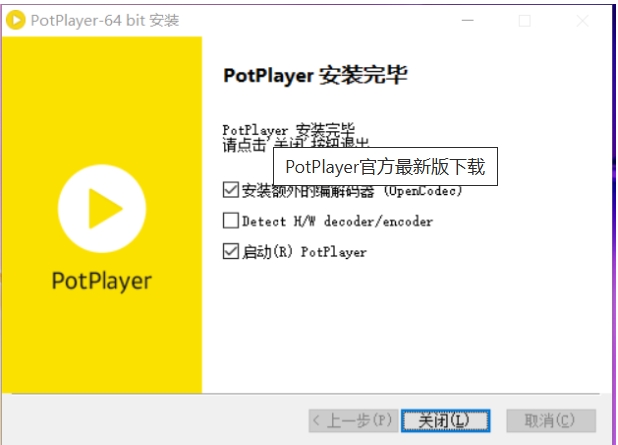
Task: Click the 关闭(L) button
Action: pos(446,421)
